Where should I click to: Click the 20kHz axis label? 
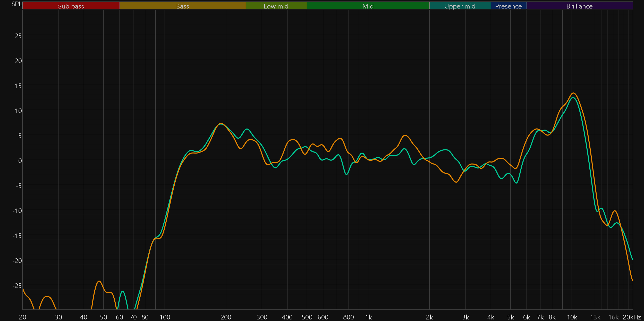click(632, 317)
